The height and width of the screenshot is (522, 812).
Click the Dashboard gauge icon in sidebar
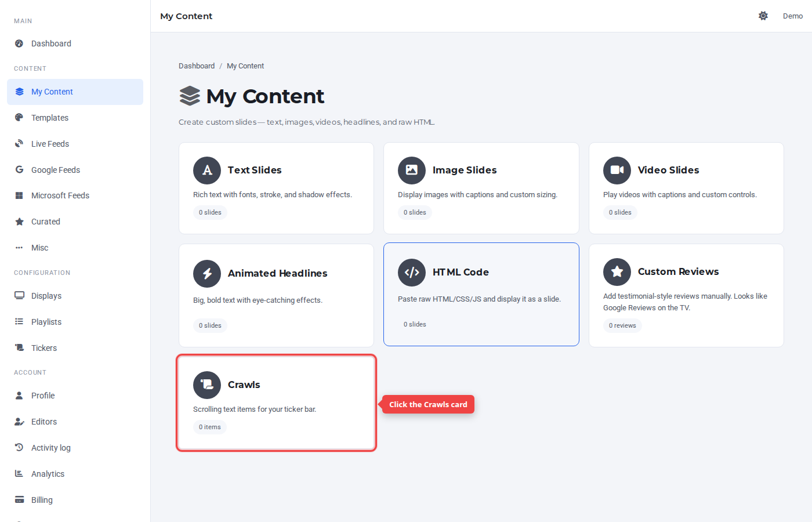(19, 43)
